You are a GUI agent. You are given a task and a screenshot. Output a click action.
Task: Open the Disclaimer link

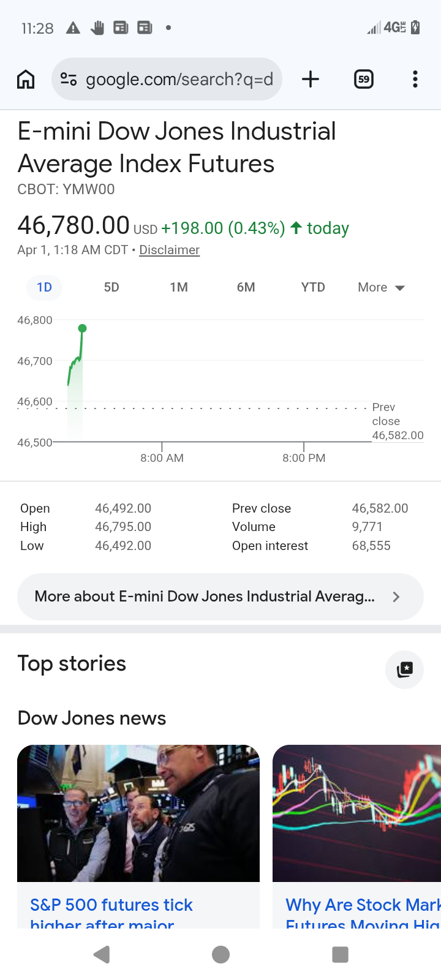[x=169, y=250]
